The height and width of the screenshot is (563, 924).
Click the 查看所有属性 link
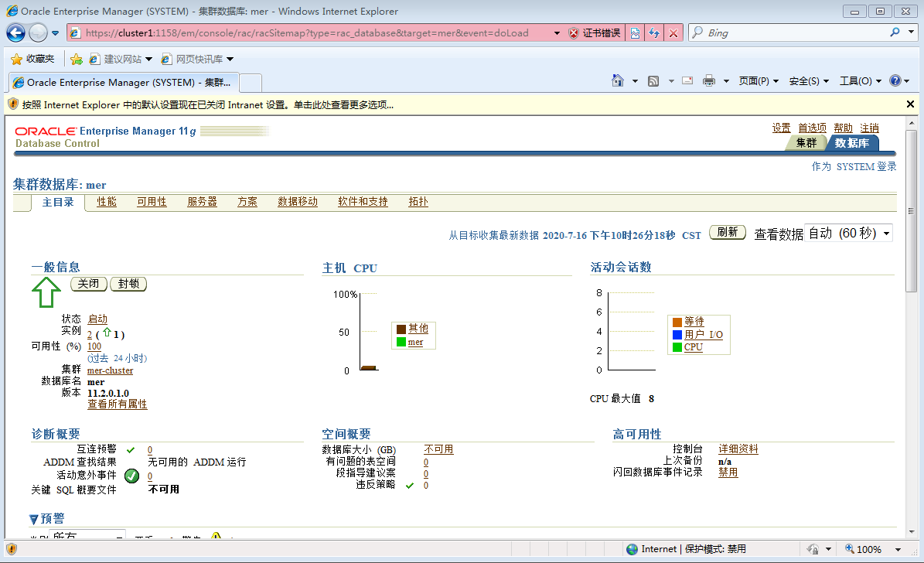(118, 404)
